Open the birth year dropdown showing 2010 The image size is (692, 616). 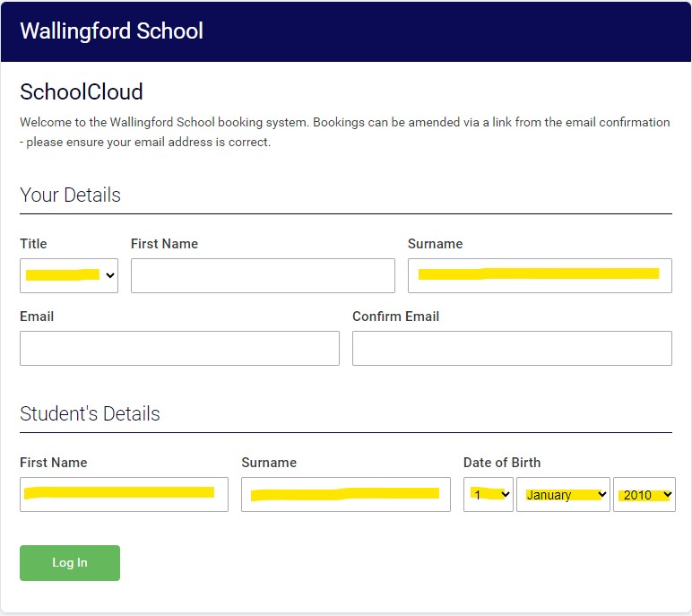(x=644, y=495)
